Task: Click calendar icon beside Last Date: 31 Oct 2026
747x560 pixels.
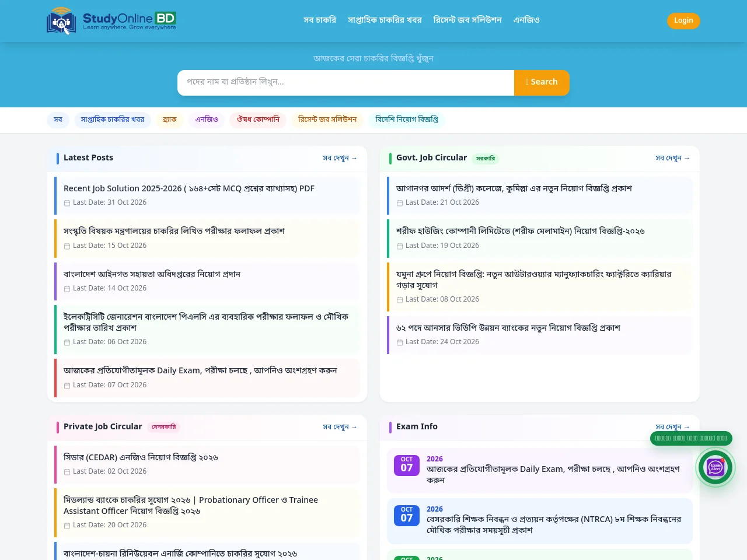Action: click(67, 203)
